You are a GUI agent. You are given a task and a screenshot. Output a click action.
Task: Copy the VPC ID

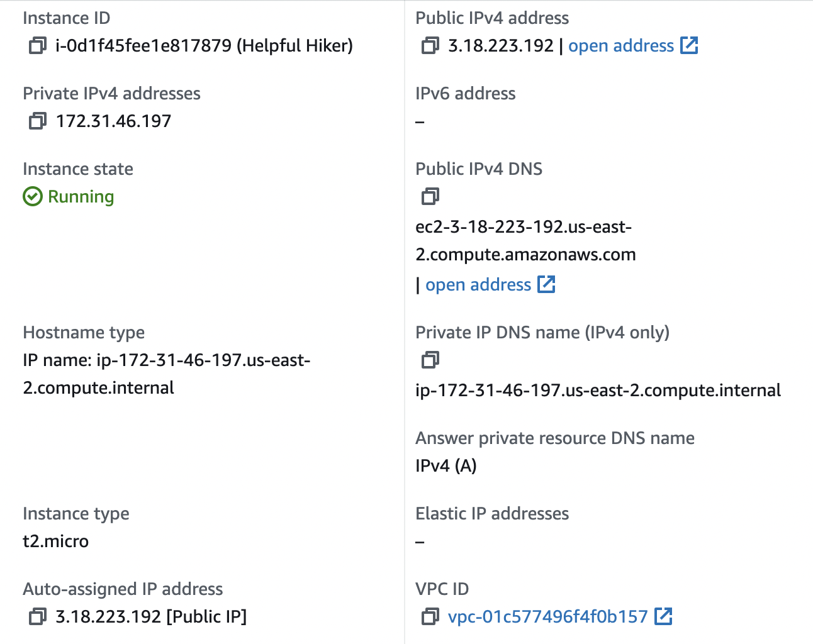(x=430, y=617)
